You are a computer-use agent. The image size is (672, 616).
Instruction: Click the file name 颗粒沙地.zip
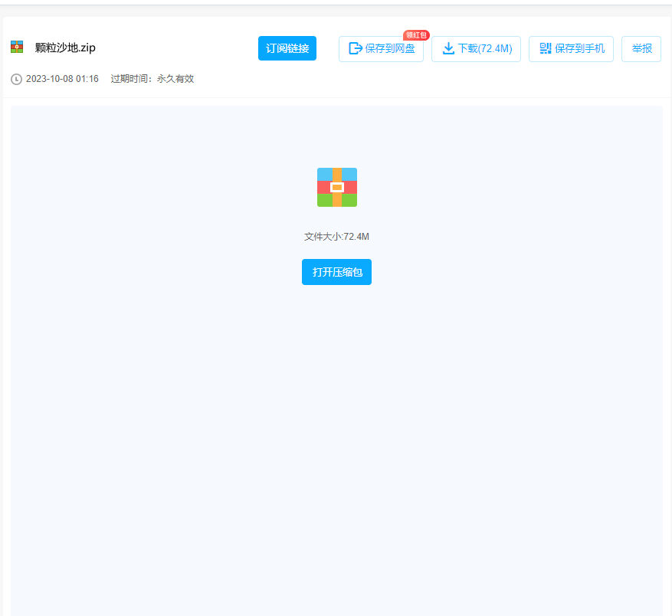click(x=65, y=48)
